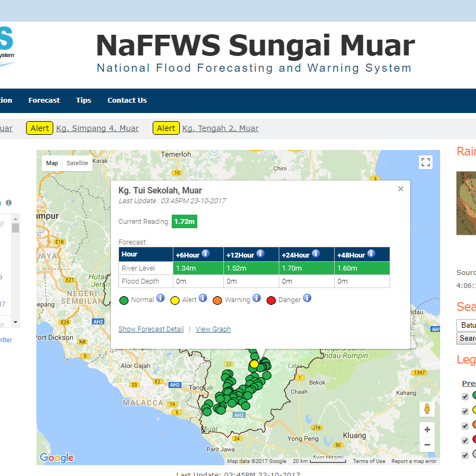Click the yellow station marker on the map
Viewport: 476px width, 476px height.
[x=253, y=365]
